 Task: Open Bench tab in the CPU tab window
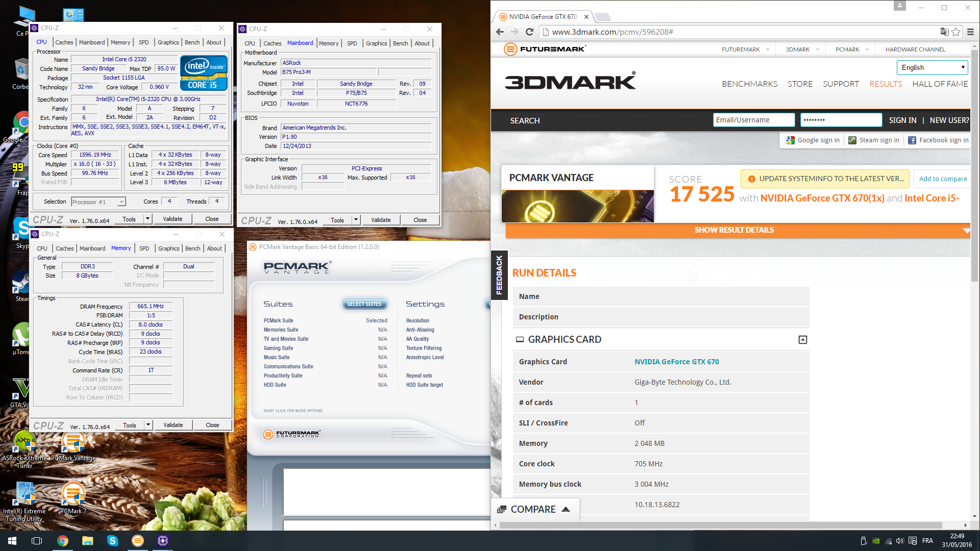[x=192, y=42]
